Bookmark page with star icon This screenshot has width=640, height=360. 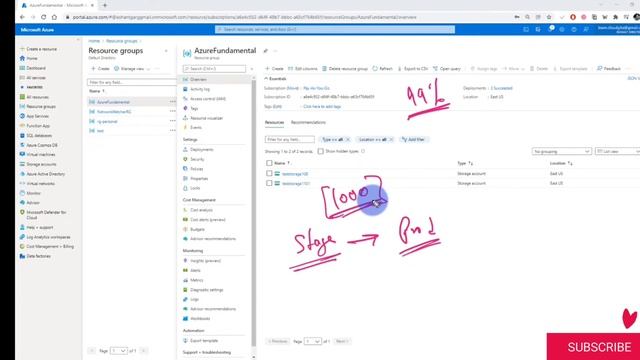pos(549,17)
